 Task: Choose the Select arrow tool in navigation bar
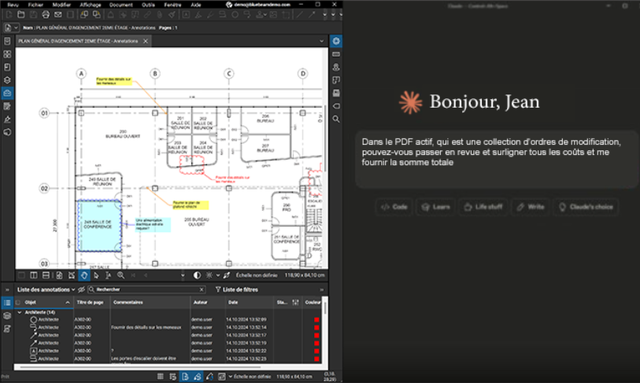[x=96, y=276]
